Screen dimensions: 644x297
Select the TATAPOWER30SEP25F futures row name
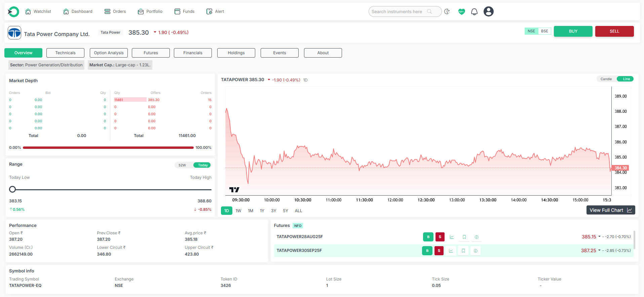[299, 251]
